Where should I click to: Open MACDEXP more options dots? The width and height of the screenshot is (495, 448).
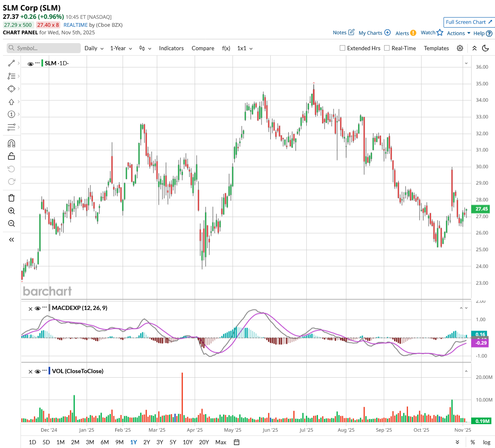tap(44, 307)
